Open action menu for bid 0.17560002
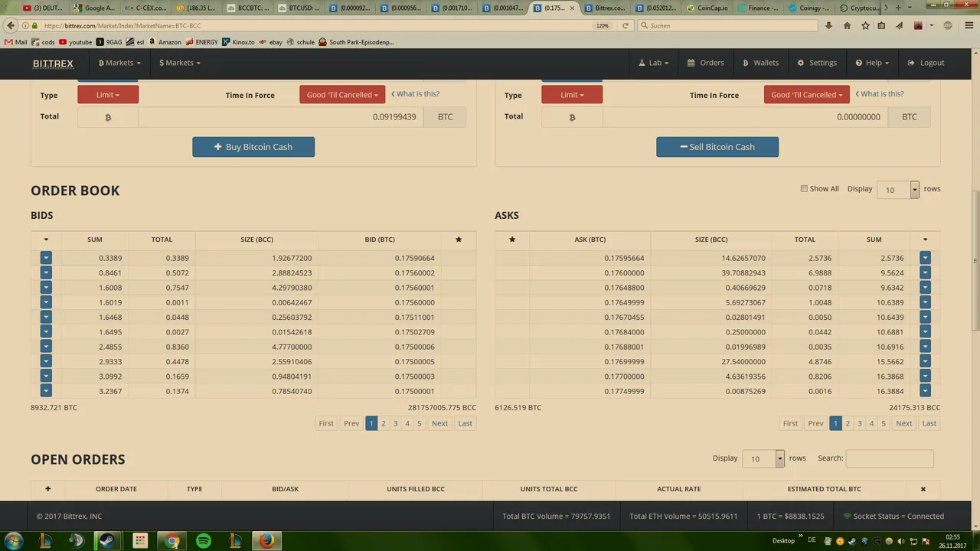This screenshot has width=980, height=551. 46,272
